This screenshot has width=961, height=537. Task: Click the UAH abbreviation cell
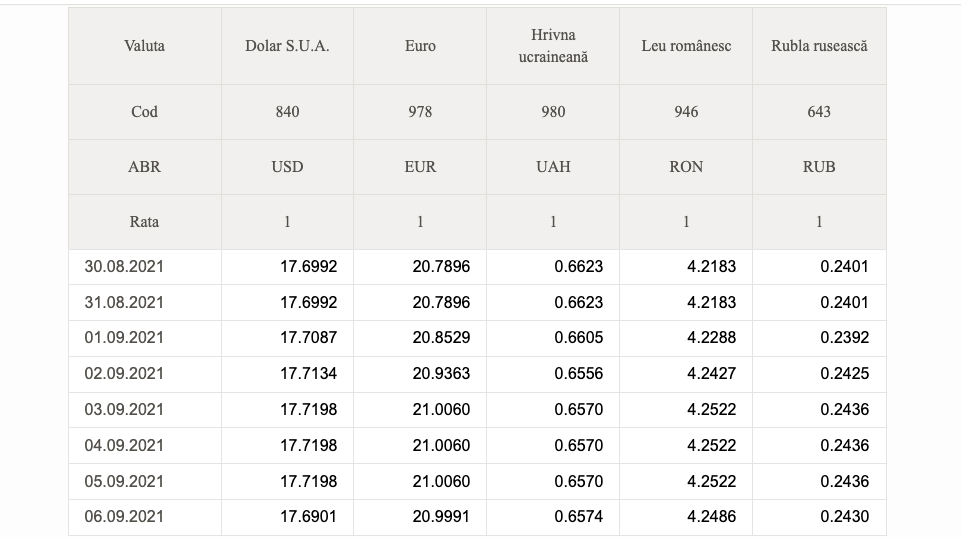click(x=553, y=167)
